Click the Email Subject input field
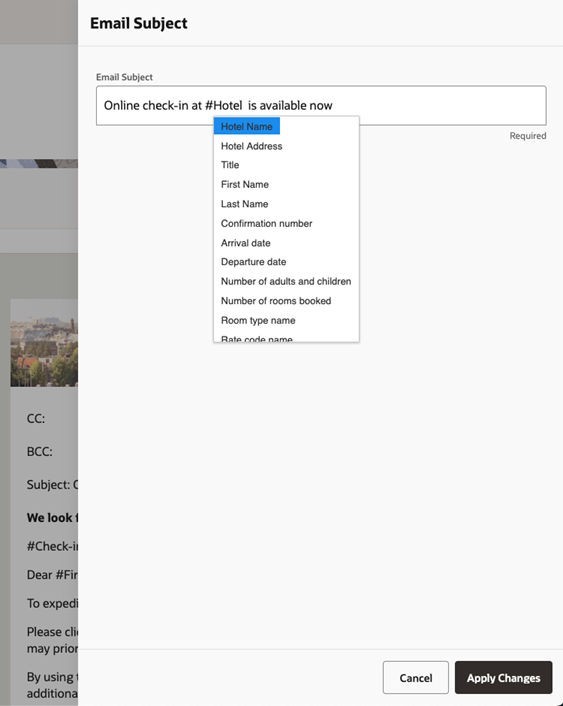Viewport: 563px width, 706px height. click(321, 105)
